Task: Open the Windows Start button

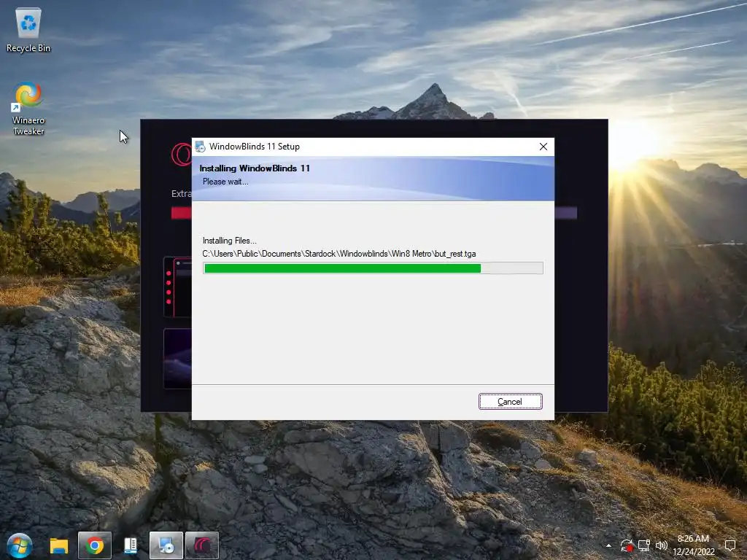Action: 20,545
